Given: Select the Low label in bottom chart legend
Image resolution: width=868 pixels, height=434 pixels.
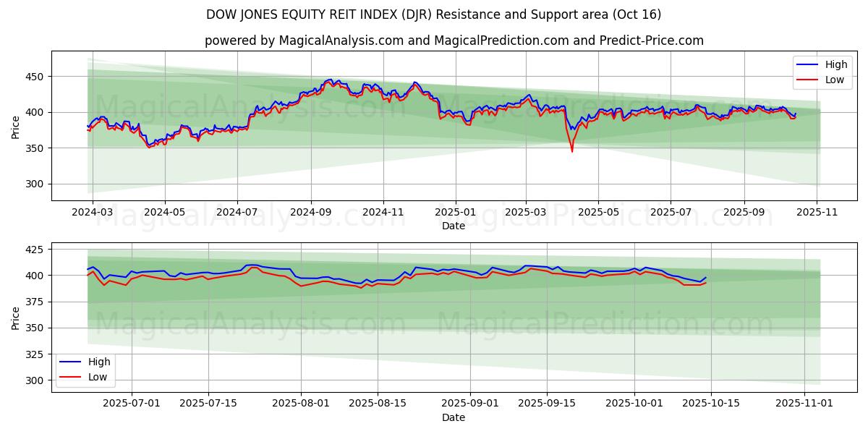Looking at the screenshot, I should coord(98,377).
